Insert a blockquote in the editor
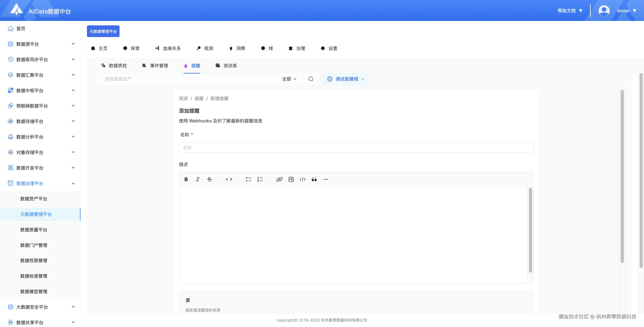 point(314,179)
